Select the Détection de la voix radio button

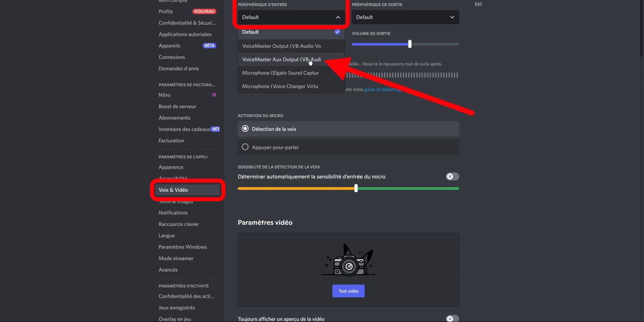(246, 129)
